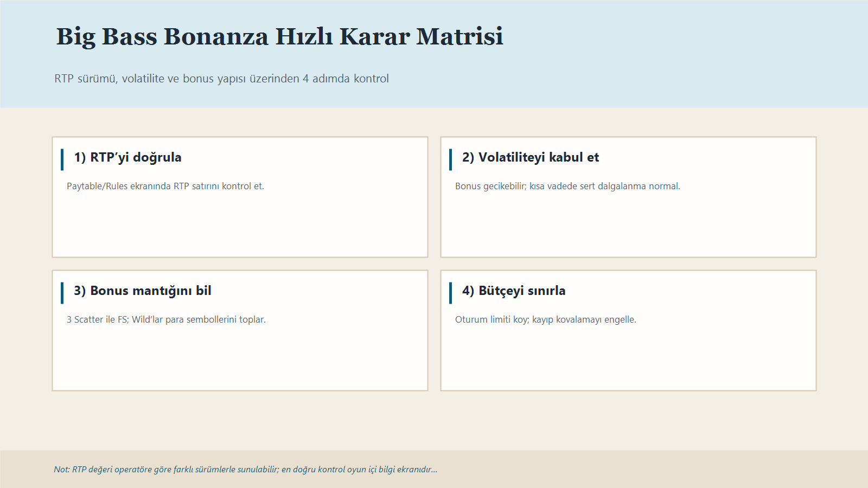Image resolution: width=868 pixels, height=488 pixels.
Task: Click the footer note about RTP değeri
Action: tap(245, 469)
